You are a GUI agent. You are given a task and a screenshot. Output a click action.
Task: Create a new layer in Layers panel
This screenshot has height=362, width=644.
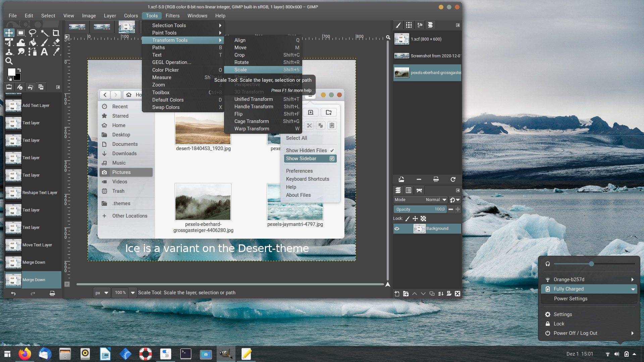tap(397, 294)
